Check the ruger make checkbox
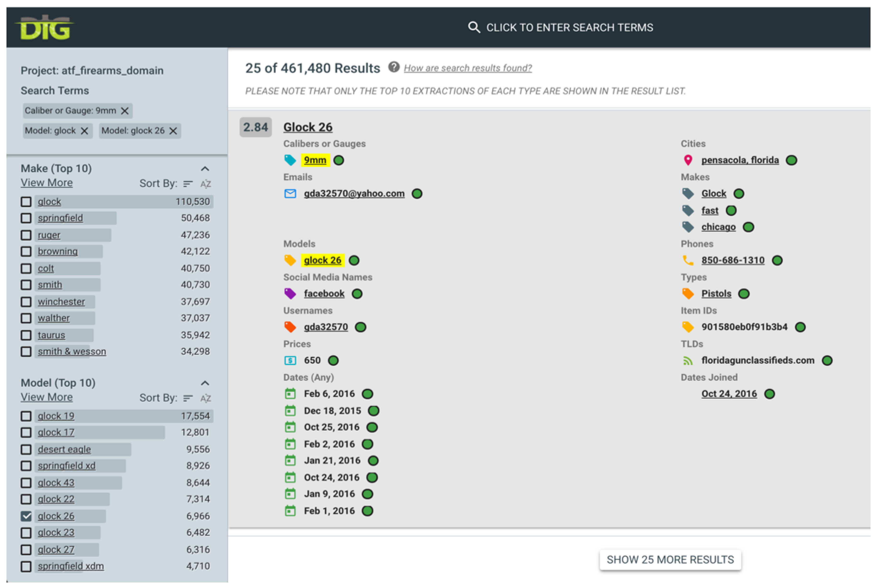This screenshot has height=588, width=877. (x=26, y=235)
